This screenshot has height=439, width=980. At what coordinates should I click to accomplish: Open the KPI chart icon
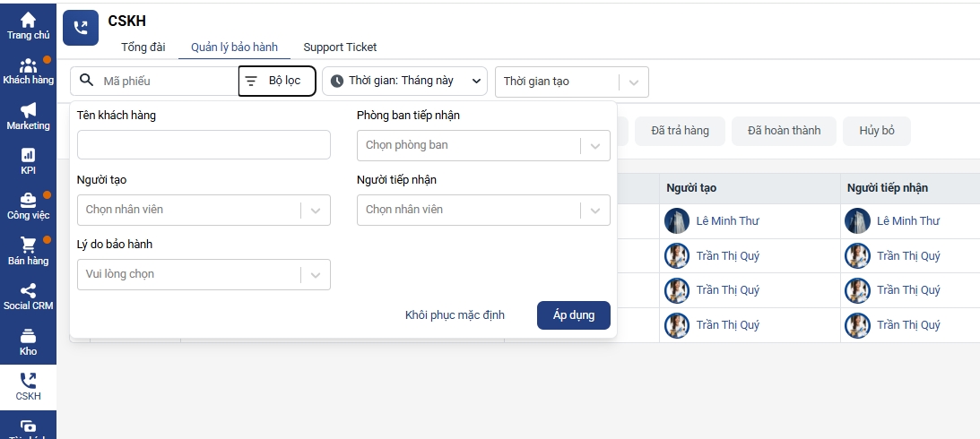click(x=28, y=155)
